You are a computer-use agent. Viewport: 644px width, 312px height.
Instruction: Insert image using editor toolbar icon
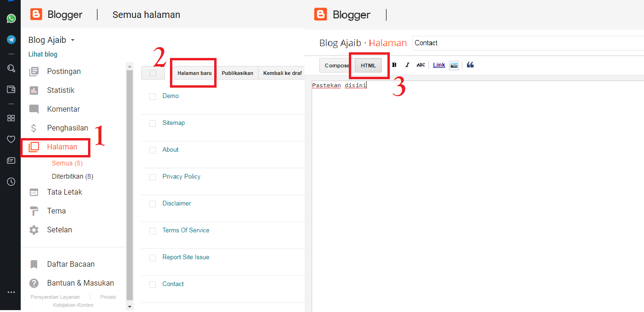coord(454,65)
